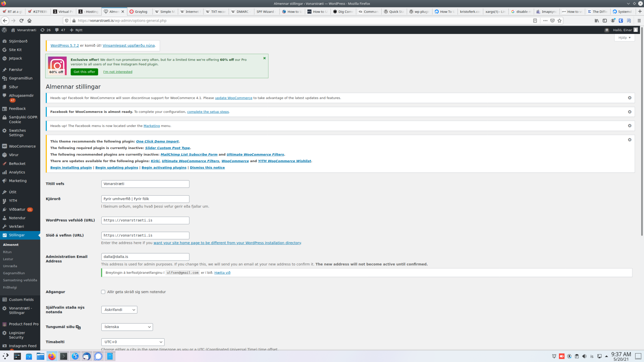Click the WordPress 5.7.2 link
This screenshot has height=362, width=644.
(65, 45)
